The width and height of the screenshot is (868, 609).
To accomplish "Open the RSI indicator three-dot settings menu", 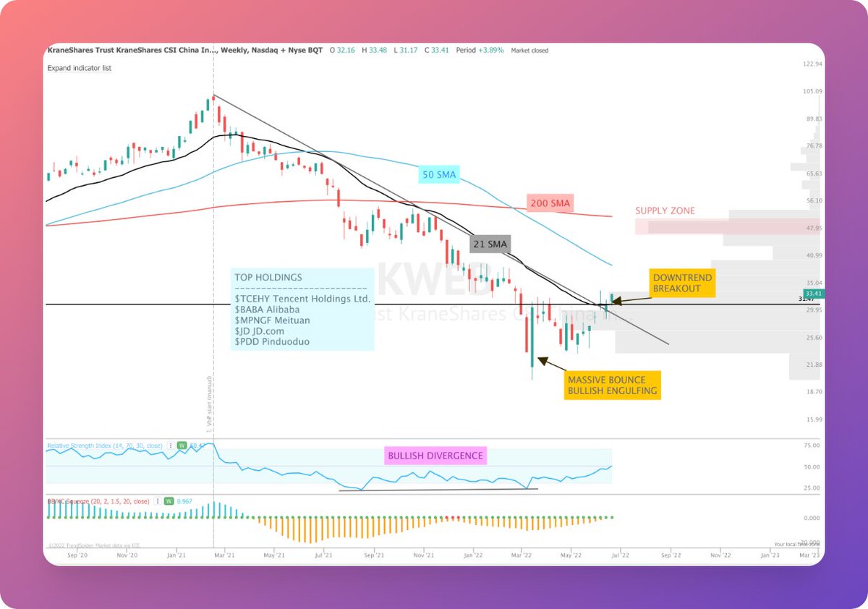I will (171, 446).
